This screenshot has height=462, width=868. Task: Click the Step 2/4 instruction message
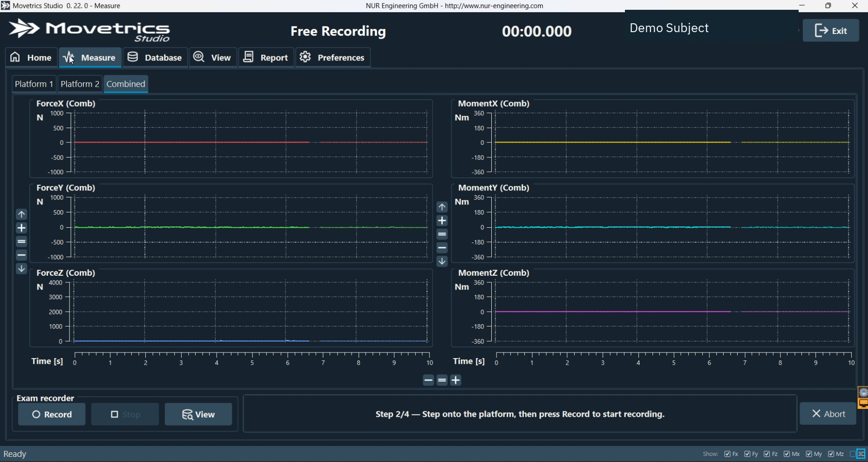click(520, 414)
